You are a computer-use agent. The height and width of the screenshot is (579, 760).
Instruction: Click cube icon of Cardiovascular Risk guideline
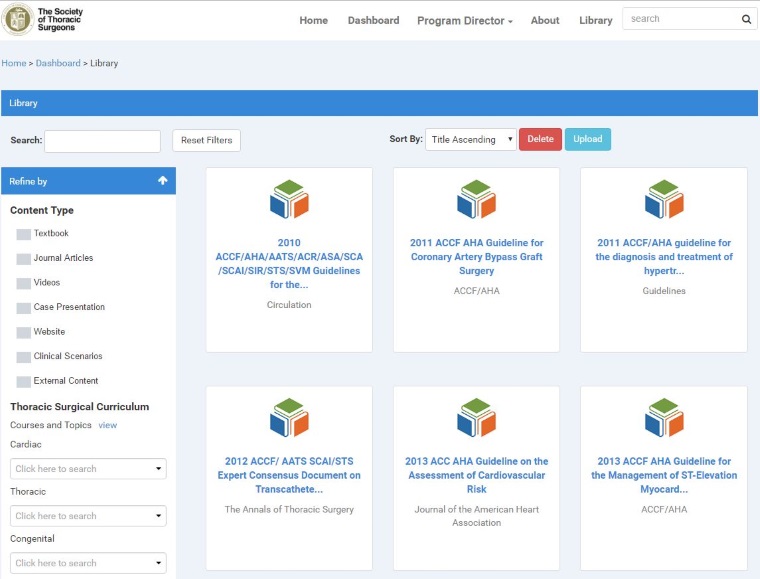point(476,418)
